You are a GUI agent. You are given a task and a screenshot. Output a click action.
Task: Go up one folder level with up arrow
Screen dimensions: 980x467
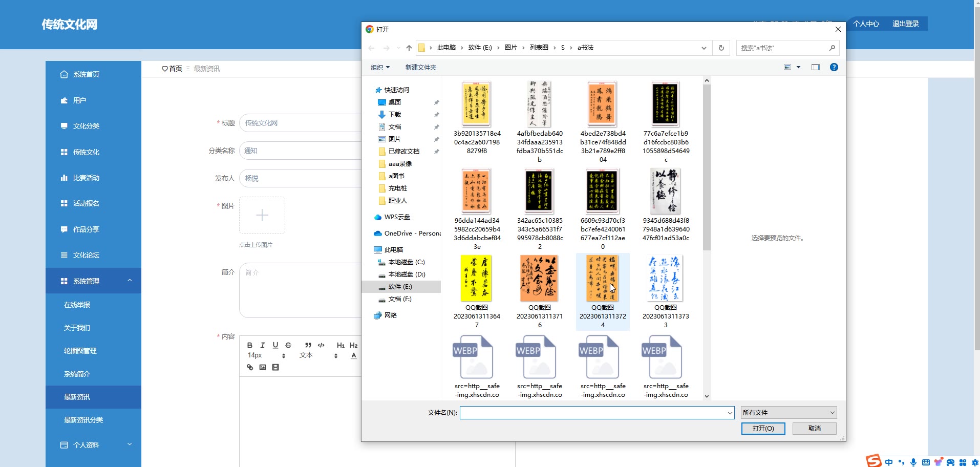[409, 48]
